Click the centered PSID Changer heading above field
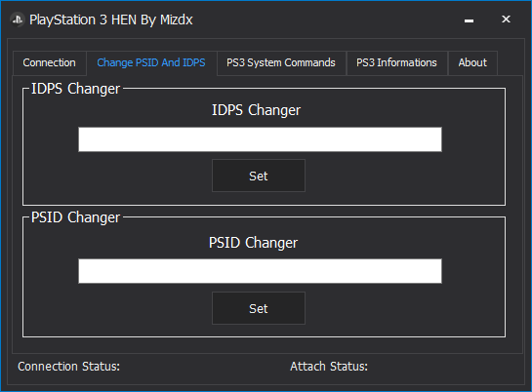532x392 pixels. tap(253, 243)
